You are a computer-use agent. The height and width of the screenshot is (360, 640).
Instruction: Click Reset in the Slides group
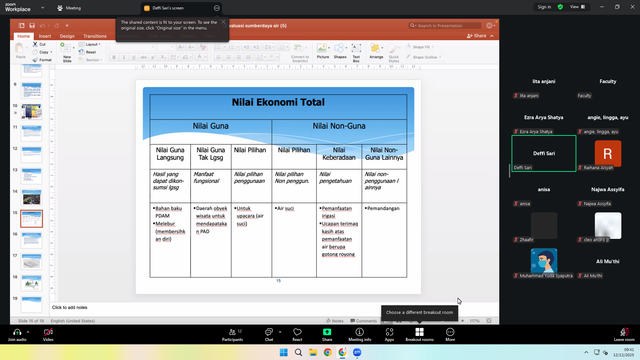click(88, 52)
